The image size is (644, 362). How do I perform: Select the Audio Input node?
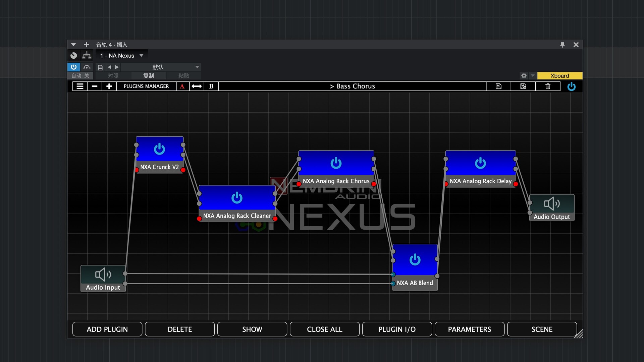(x=103, y=279)
